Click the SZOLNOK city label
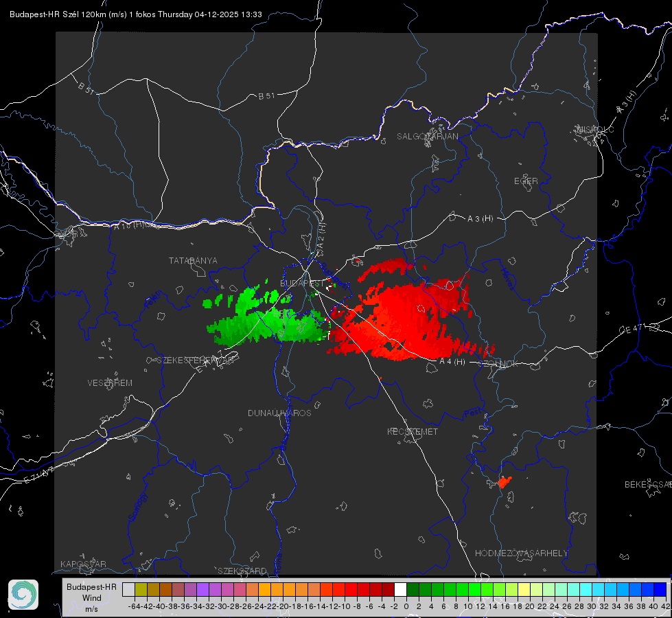The width and height of the screenshot is (672, 618). coord(499,363)
